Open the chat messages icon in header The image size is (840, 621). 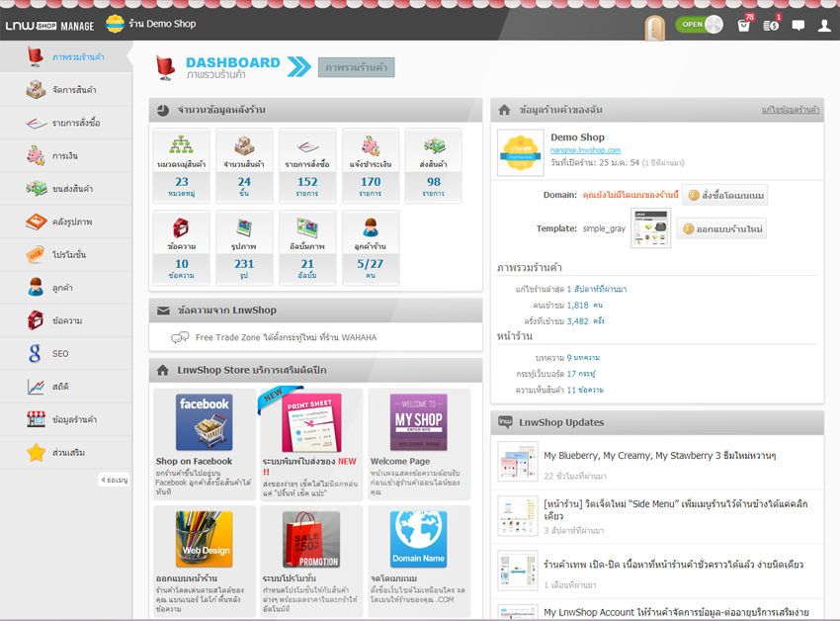(798, 25)
